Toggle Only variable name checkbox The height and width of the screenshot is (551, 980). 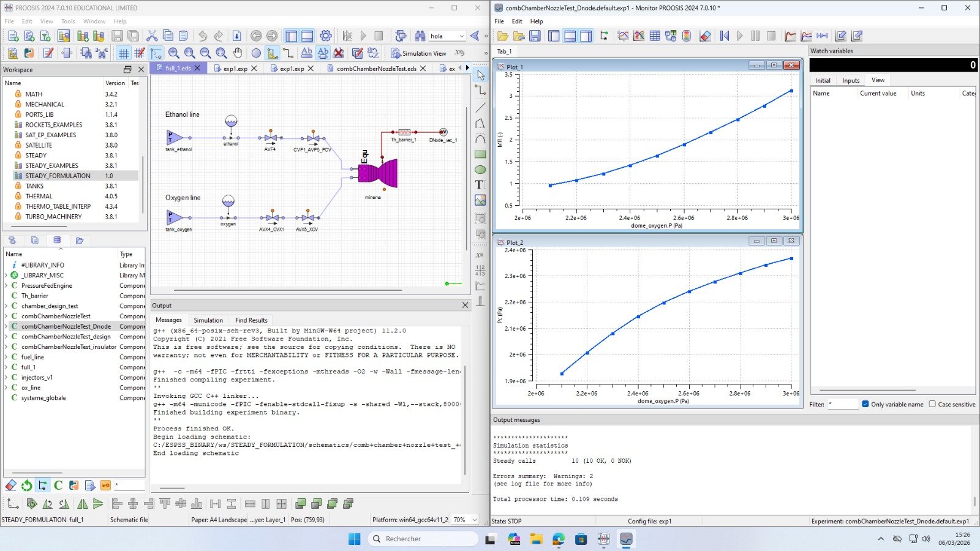click(x=865, y=404)
